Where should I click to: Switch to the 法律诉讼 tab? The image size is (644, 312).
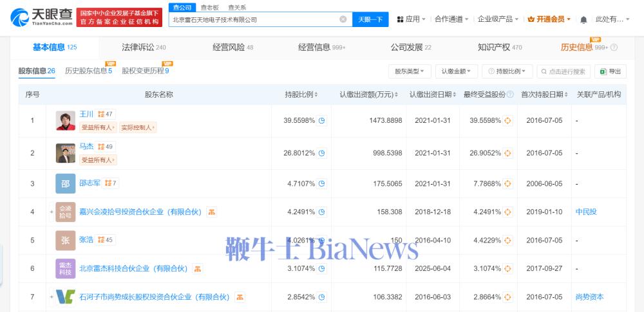(144, 48)
